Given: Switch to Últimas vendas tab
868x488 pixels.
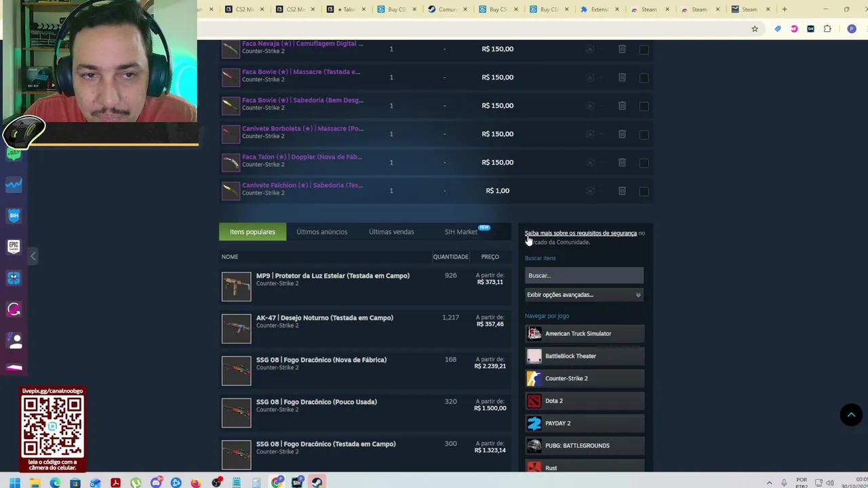Looking at the screenshot, I should coord(391,232).
